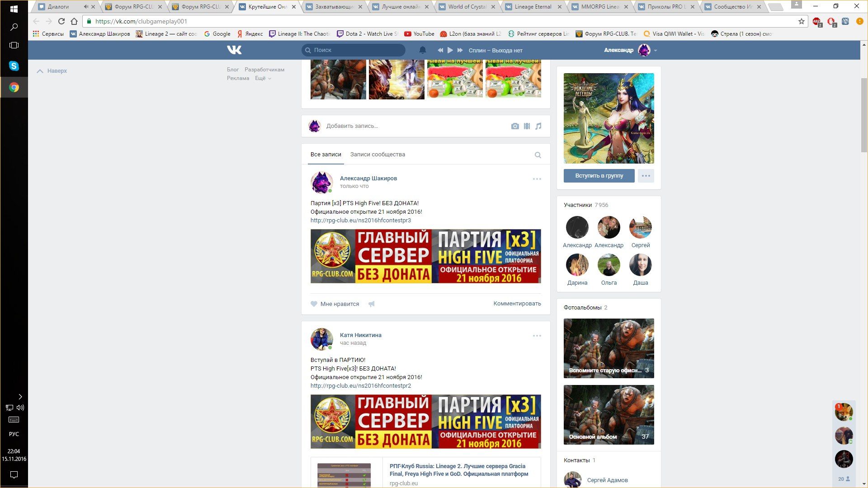868x488 pixels.
Task: Open the Александр profile menu arrow
Action: pyautogui.click(x=655, y=51)
